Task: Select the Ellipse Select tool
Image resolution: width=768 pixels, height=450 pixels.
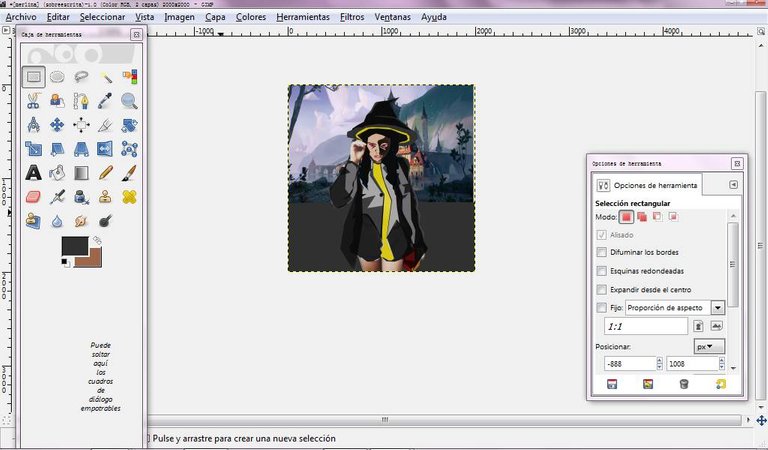Action: tap(57, 77)
